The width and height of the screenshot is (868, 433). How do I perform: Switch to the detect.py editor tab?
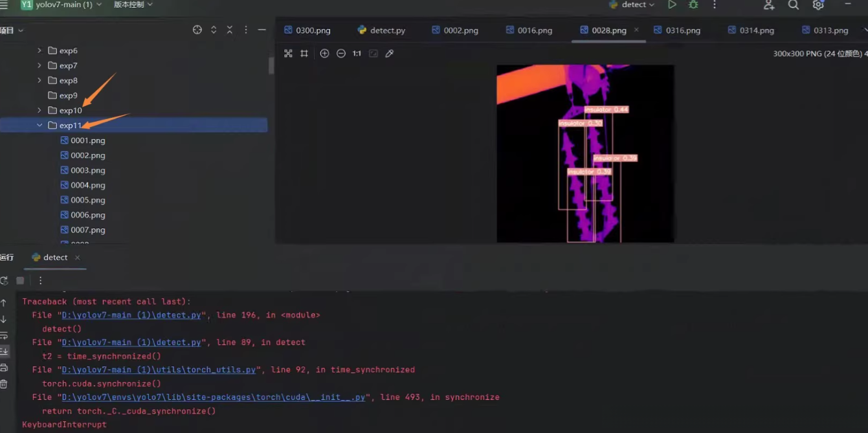coord(382,30)
